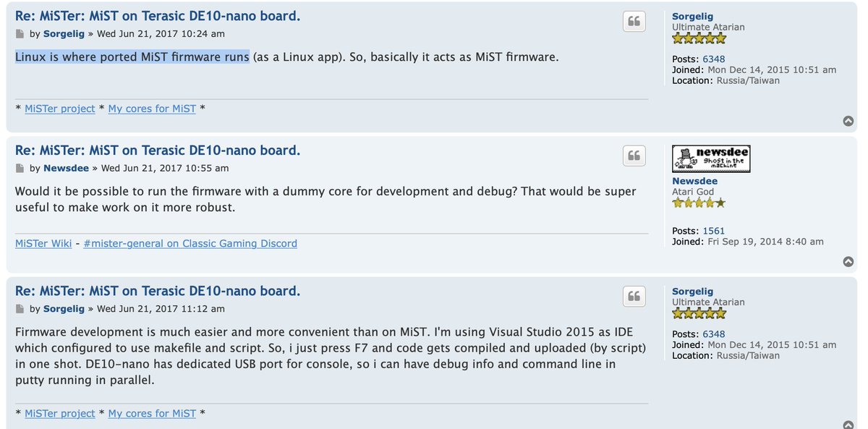The height and width of the screenshot is (429, 868).
Task: Open MiSTer project link in last signature
Action: tap(60, 414)
